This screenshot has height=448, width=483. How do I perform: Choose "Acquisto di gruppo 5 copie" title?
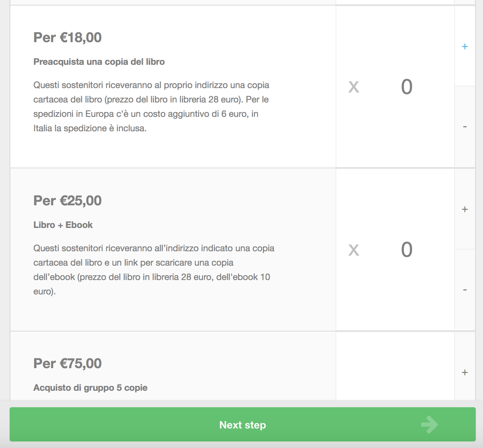click(90, 388)
